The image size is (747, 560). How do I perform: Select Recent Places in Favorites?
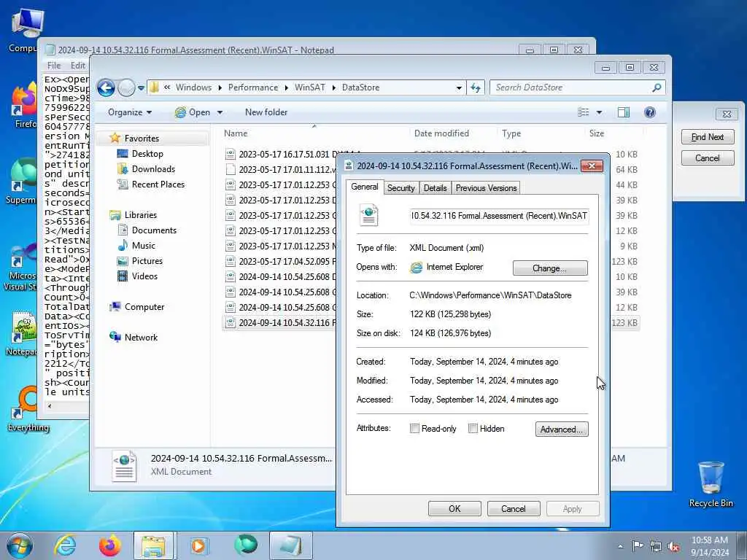point(158,184)
